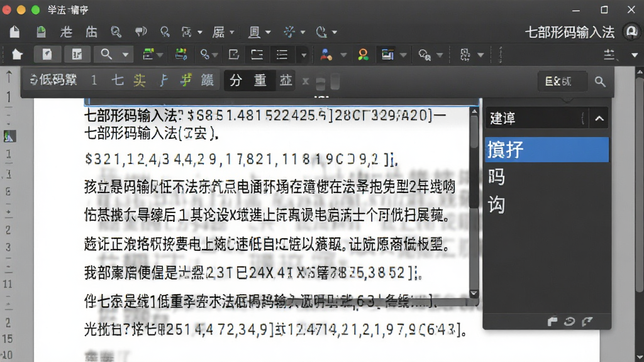Screen dimensions: 644x362
Task: Click the up arrow at left ruler top
Action: pos(9,76)
